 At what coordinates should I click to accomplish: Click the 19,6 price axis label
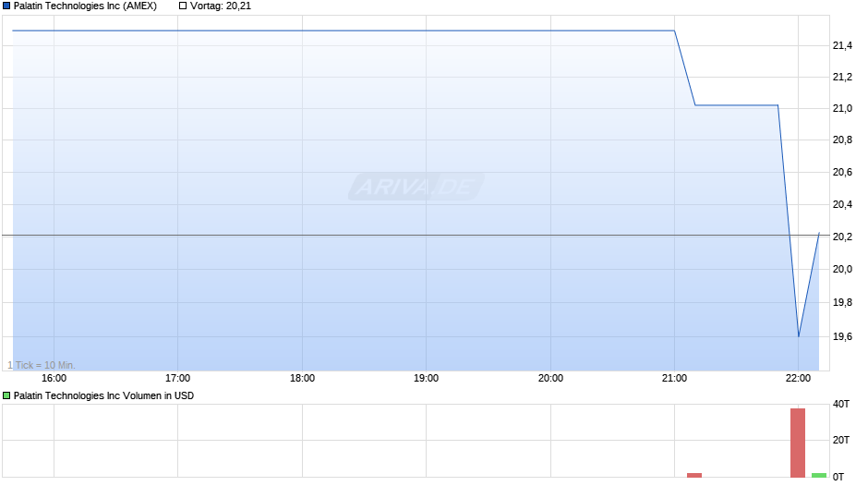pyautogui.click(x=842, y=337)
